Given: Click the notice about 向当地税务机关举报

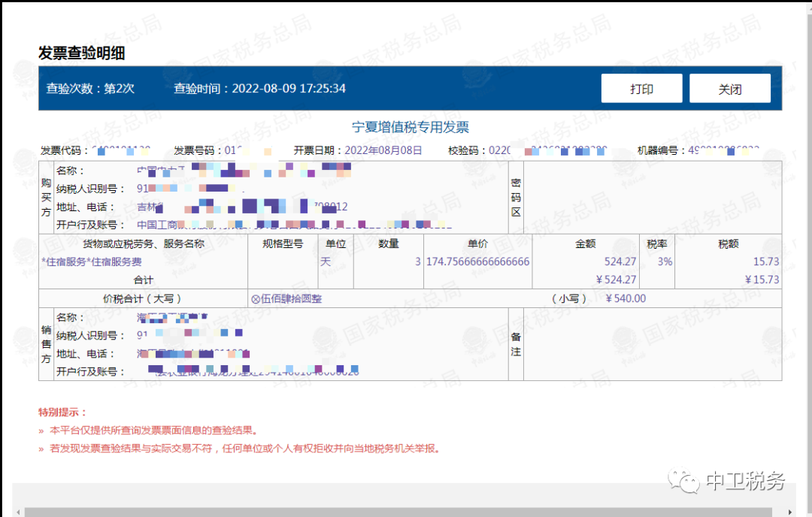Looking at the screenshot, I should point(245,449).
